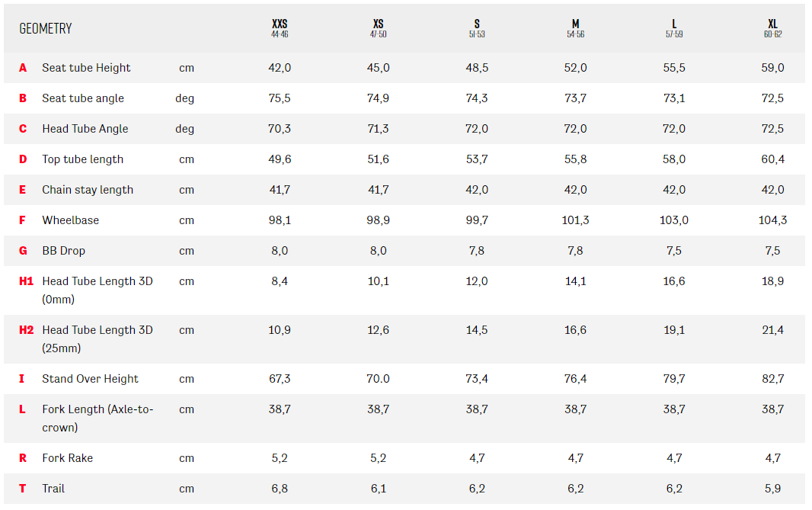This screenshot has height=510, width=812.
Task: Click the 104,3 Wheelbase value for XL
Action: [772, 220]
